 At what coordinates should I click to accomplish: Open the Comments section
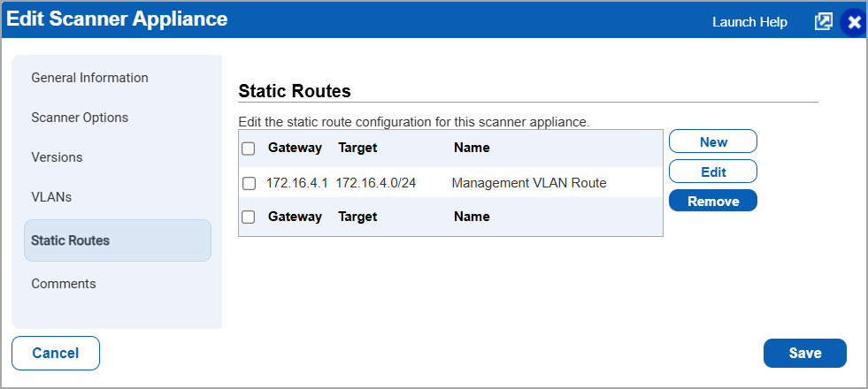(64, 283)
